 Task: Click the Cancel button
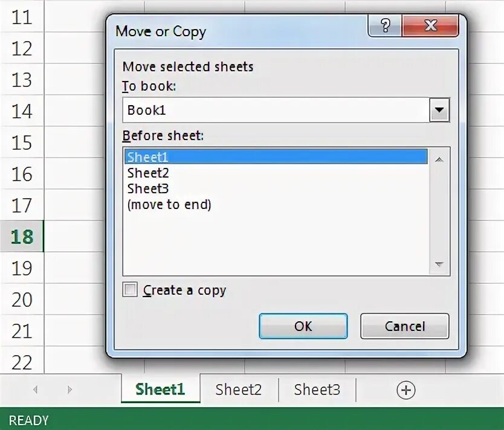(x=405, y=326)
